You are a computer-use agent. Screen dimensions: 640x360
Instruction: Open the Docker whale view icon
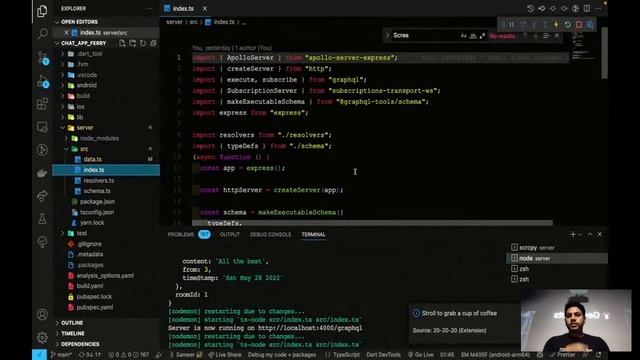click(42, 173)
